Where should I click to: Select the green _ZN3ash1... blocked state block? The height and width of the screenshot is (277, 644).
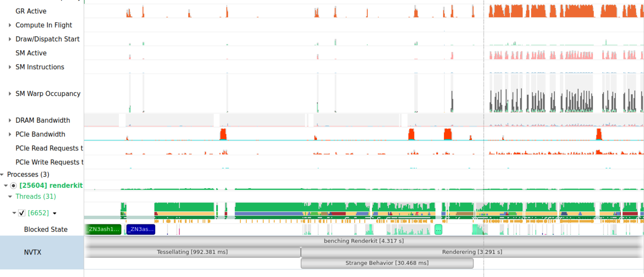[x=103, y=229]
